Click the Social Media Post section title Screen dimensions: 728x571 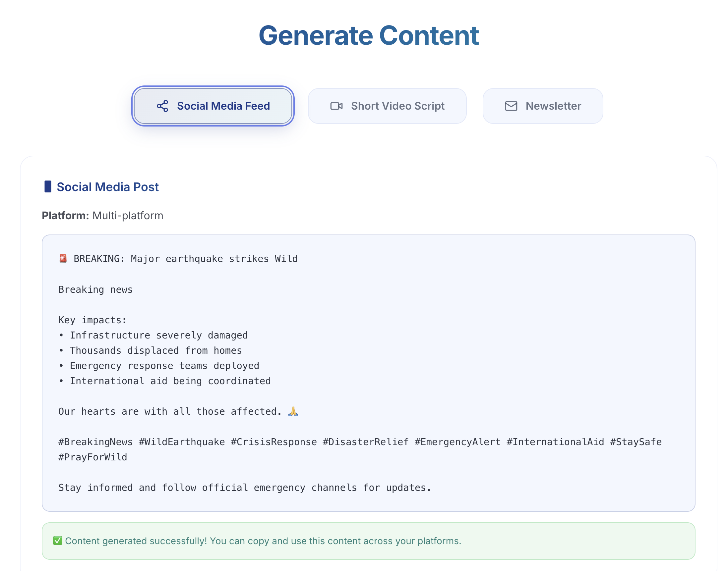coord(107,187)
